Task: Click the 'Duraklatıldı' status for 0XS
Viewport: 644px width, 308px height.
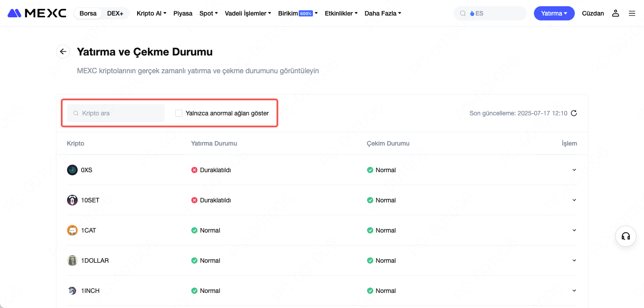Action: click(x=215, y=170)
